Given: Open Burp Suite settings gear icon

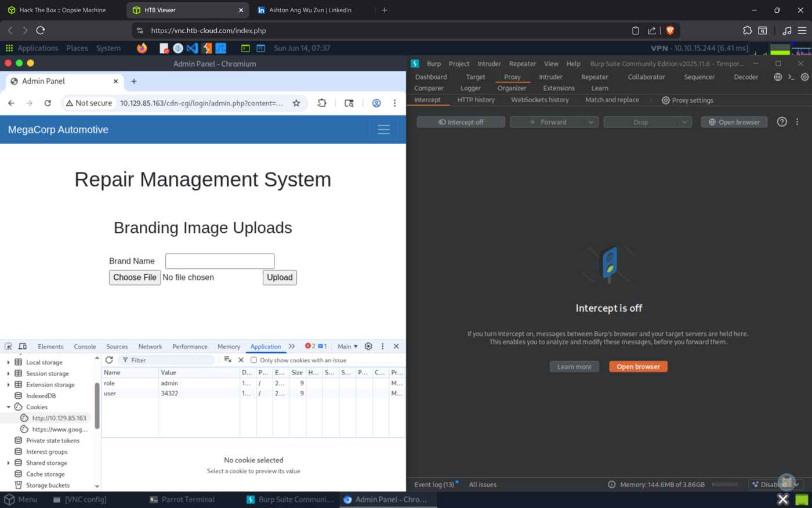Looking at the screenshot, I should click(804, 77).
